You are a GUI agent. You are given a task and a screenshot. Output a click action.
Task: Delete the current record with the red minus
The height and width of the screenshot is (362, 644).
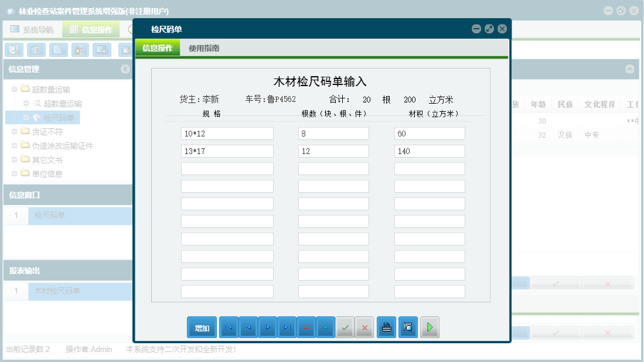click(306, 327)
